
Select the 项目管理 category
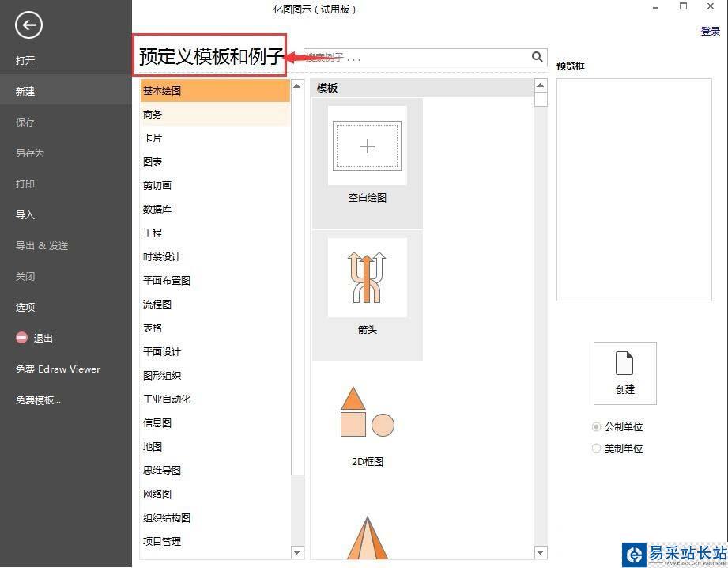(216, 542)
